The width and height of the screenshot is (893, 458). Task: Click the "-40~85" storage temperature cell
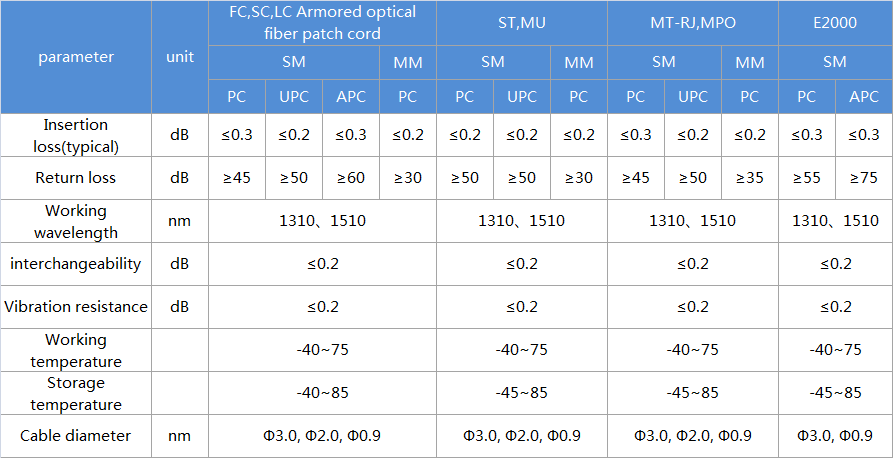tap(322, 393)
